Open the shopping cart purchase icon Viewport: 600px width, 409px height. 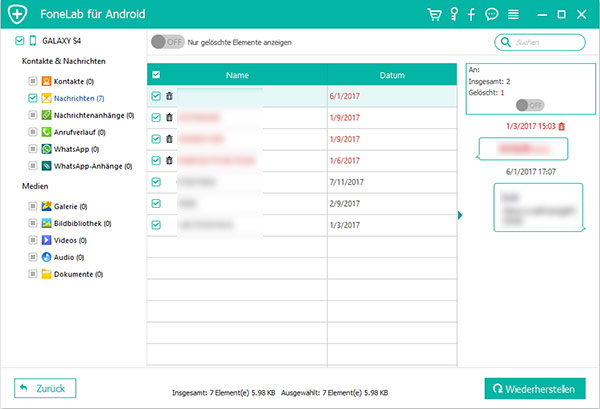(434, 15)
